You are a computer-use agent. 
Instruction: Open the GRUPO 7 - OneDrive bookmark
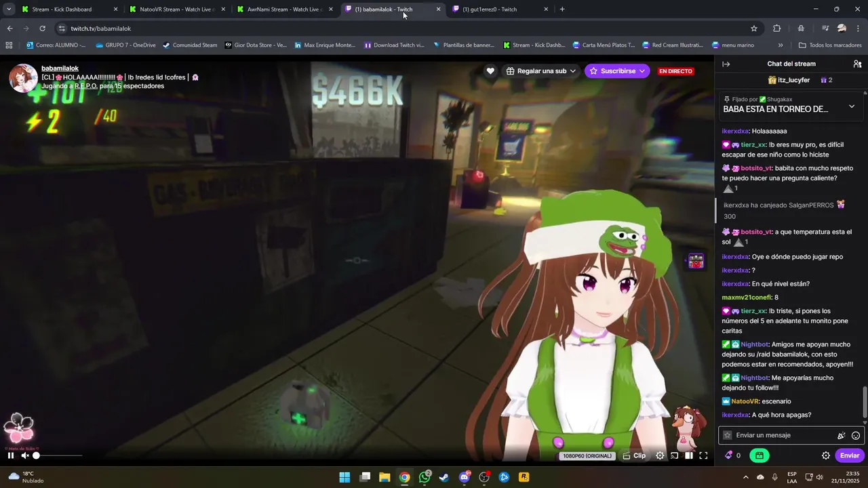click(x=125, y=45)
